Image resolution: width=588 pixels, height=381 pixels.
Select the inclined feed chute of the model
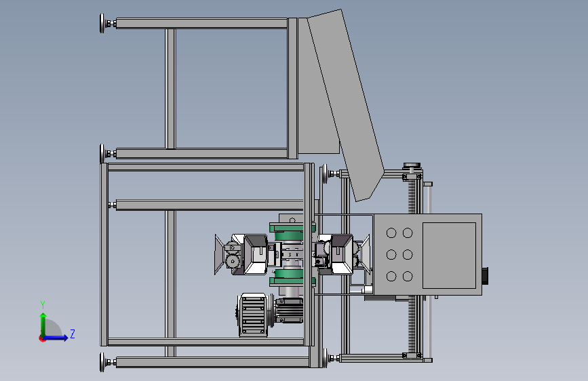[x=345, y=105]
